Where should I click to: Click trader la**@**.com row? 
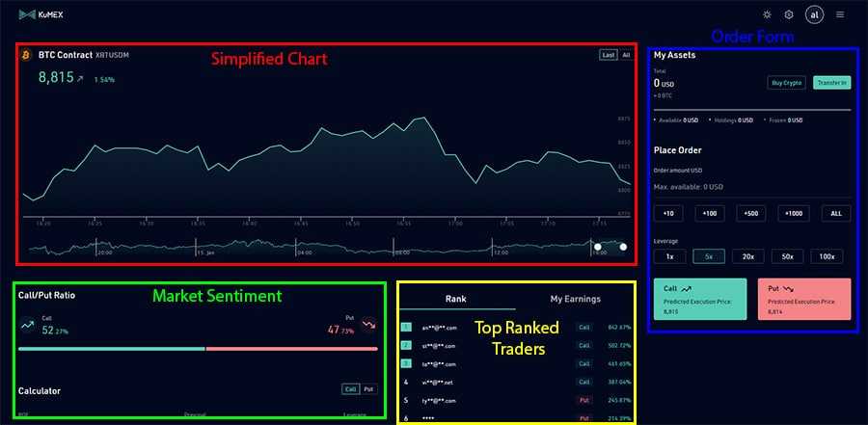point(516,363)
